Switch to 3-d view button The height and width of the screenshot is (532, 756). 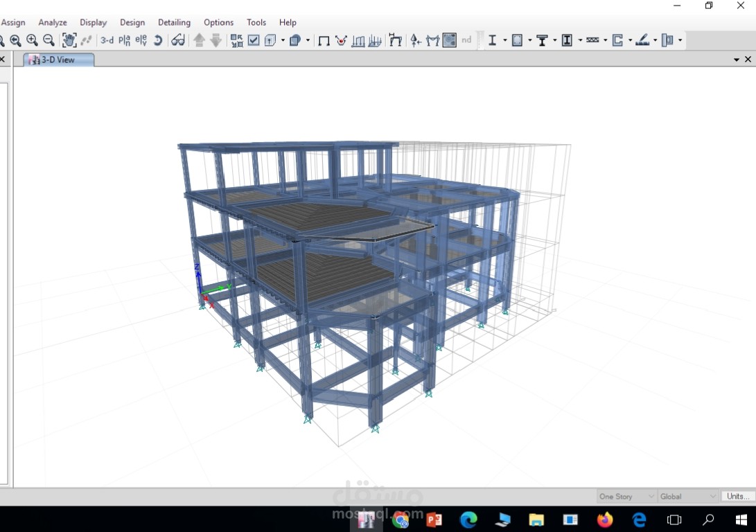point(107,40)
